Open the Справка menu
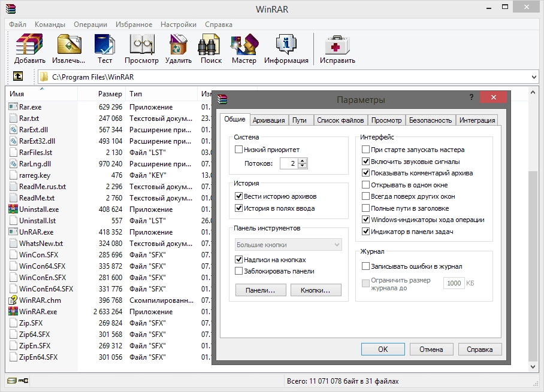The image size is (544, 392). (x=219, y=25)
